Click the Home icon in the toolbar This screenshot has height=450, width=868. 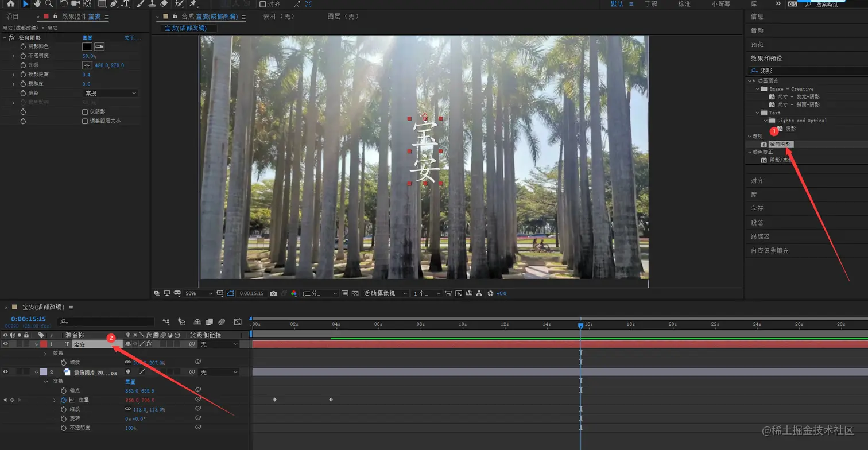(10, 3)
